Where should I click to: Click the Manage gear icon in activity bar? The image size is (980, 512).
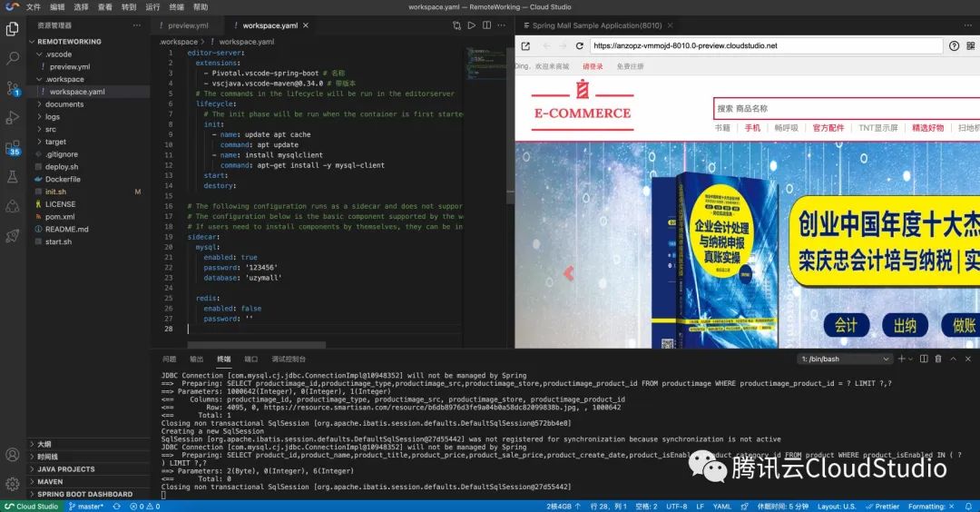pyautogui.click(x=12, y=484)
